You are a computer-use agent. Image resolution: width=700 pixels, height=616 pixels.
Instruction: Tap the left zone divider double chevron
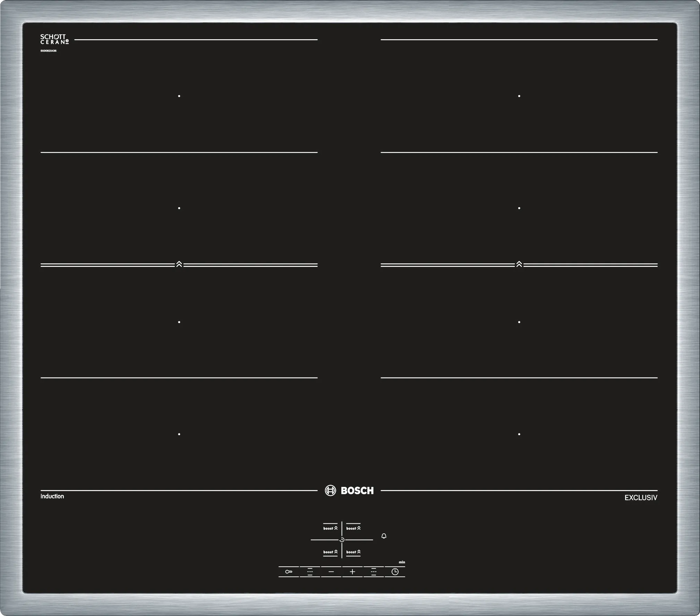pyautogui.click(x=179, y=264)
